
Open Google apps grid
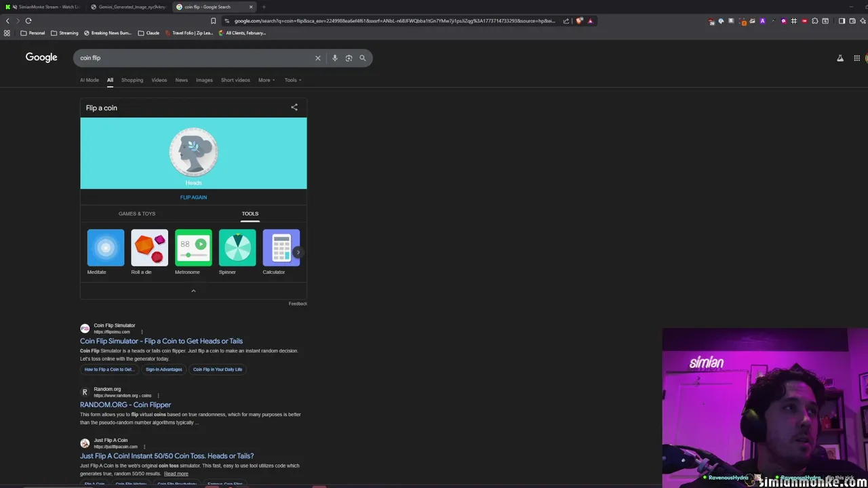856,58
